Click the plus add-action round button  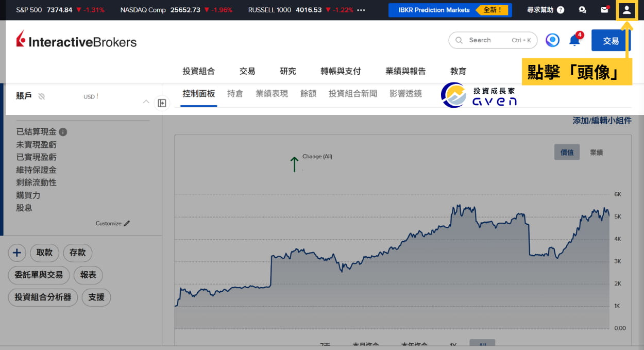point(17,253)
